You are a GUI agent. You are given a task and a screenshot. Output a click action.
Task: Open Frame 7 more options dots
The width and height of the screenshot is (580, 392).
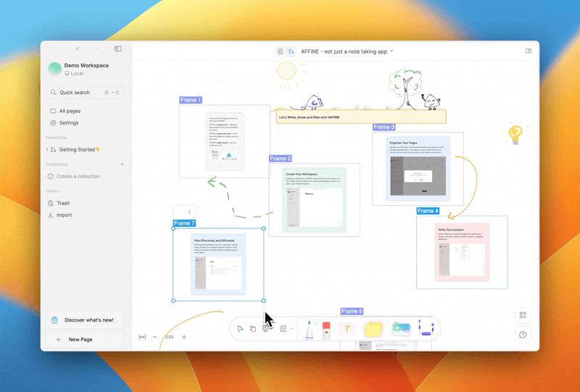189,212
